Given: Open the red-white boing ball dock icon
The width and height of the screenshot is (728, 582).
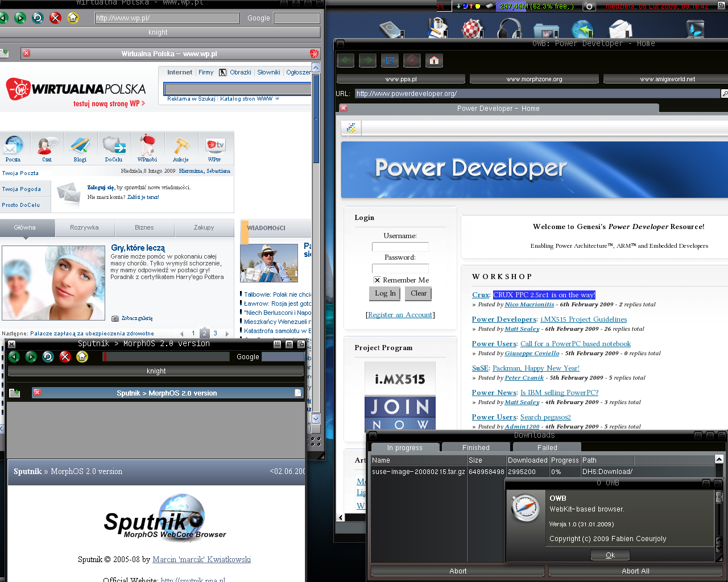Looking at the screenshot, I should point(472,28).
